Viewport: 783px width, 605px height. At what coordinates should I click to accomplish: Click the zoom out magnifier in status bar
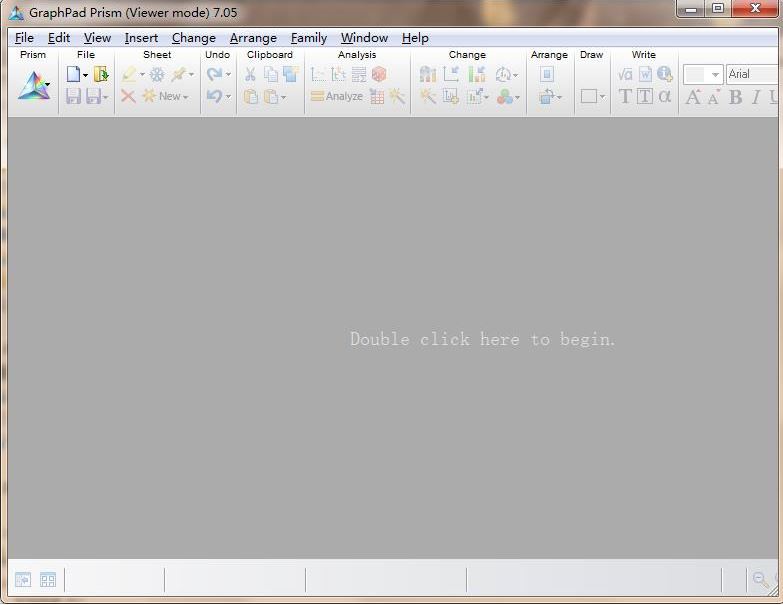click(x=761, y=580)
